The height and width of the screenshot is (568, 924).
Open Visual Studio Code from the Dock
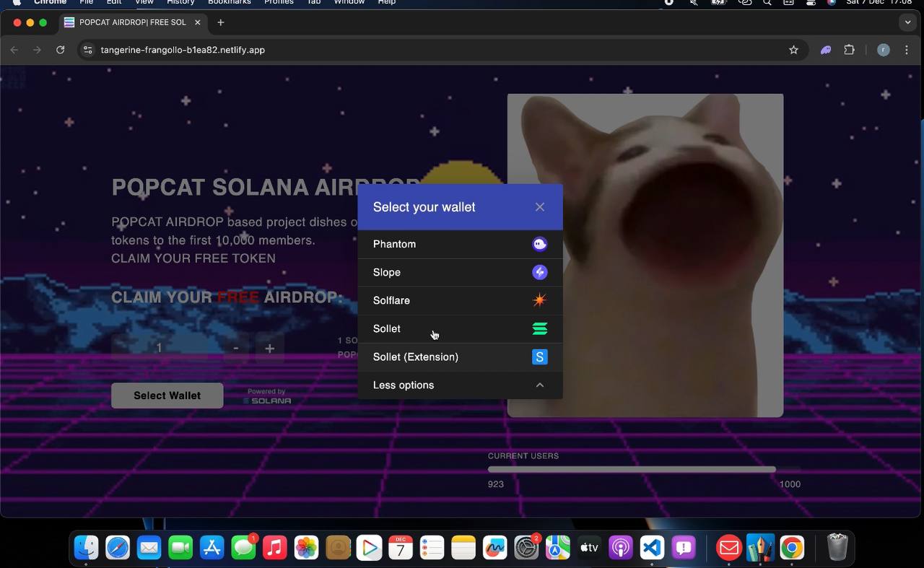pyautogui.click(x=652, y=549)
